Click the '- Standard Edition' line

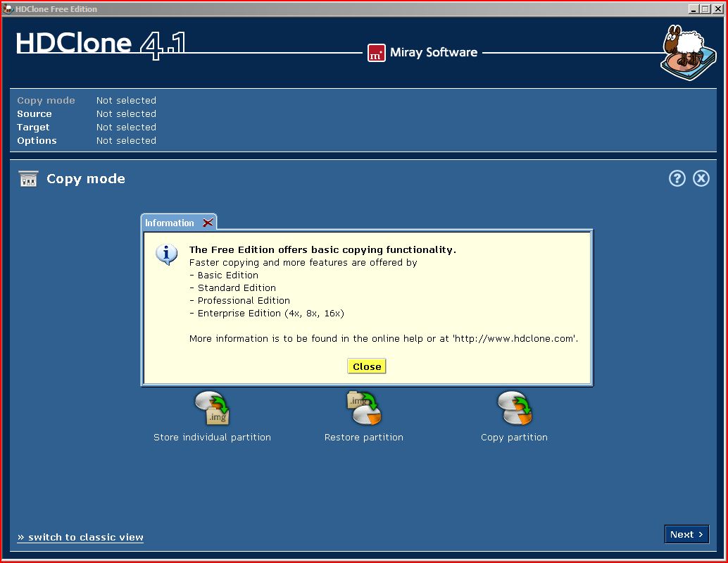tap(232, 287)
